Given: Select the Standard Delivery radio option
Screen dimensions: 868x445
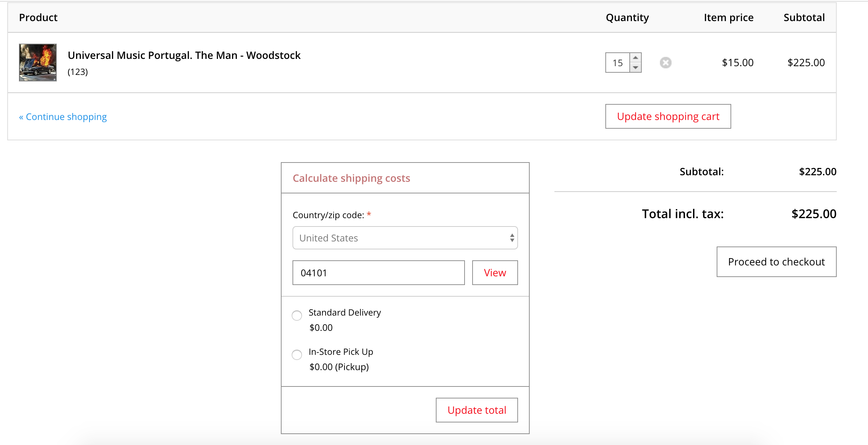Looking at the screenshot, I should [297, 315].
